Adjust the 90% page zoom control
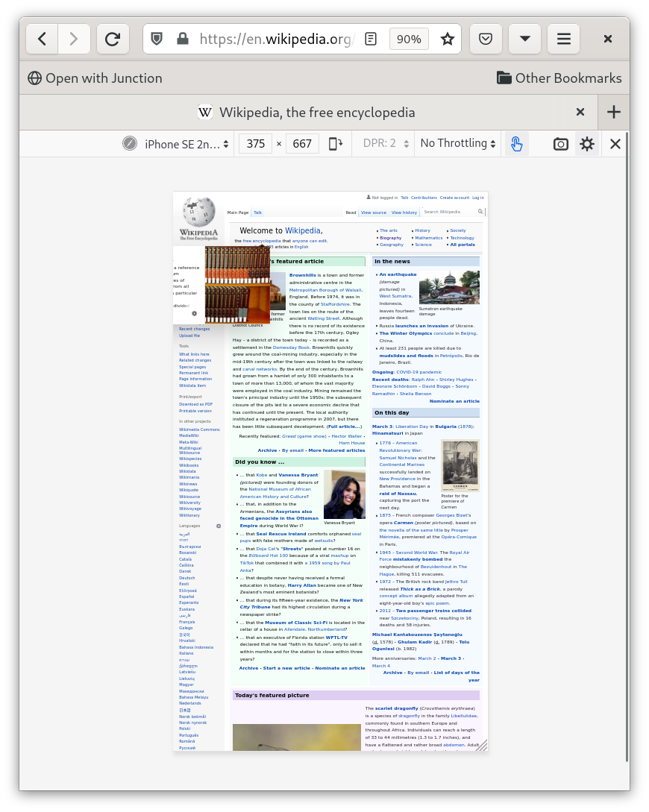The width and height of the screenshot is (649, 812). point(409,39)
